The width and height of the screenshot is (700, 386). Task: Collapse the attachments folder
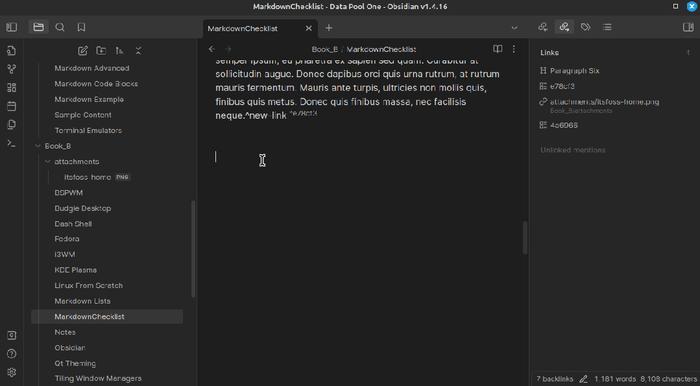coord(48,162)
